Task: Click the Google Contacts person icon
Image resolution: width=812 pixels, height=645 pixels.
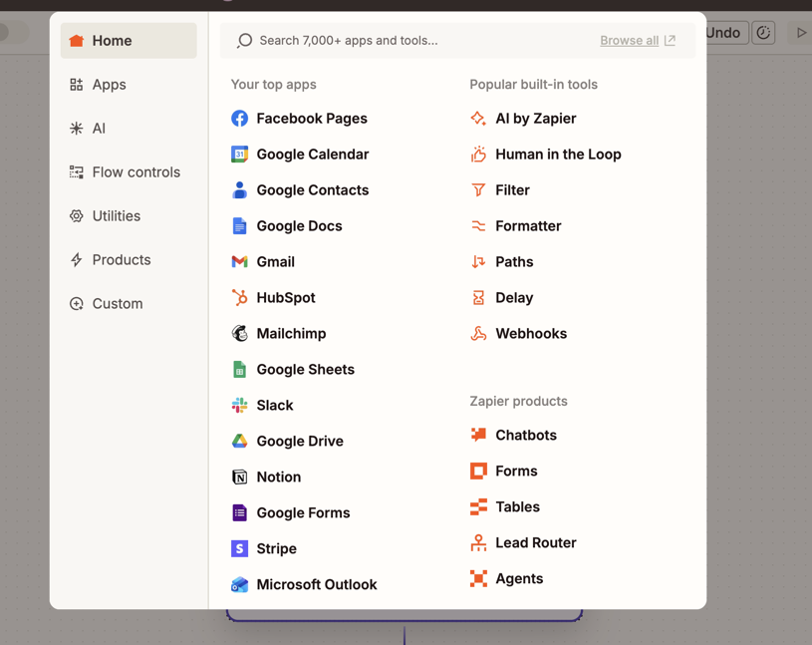Action: 239,190
